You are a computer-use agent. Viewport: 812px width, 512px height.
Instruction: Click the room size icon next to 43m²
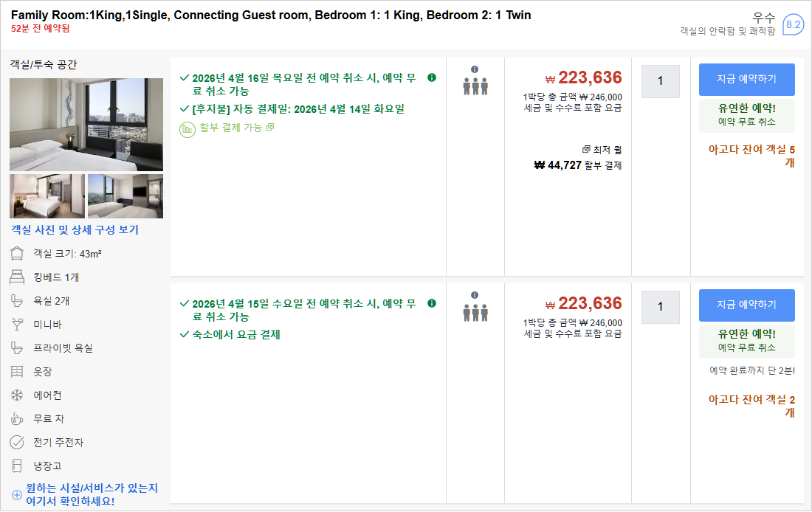pos(17,254)
